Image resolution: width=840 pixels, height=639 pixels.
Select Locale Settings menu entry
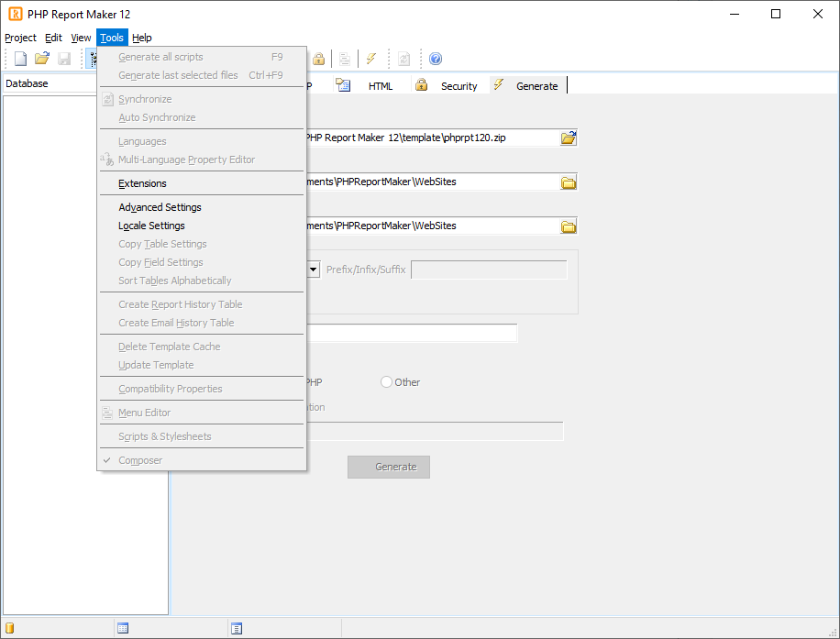(x=151, y=226)
